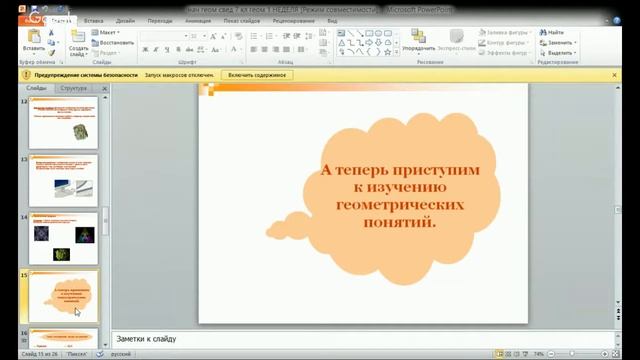Image resolution: width=640 pixels, height=360 pixels.
Task: Expand the shapes gallery More arrow
Action: 396,52
